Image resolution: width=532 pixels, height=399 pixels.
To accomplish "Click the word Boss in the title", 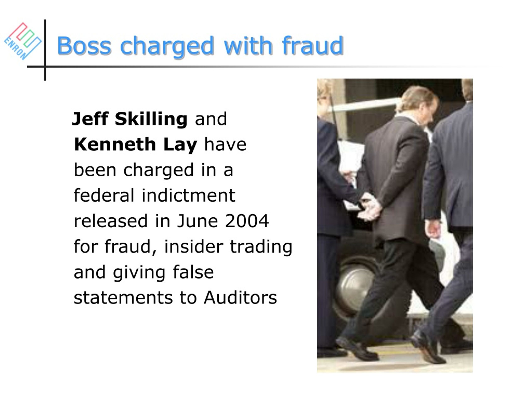I will coord(84,46).
